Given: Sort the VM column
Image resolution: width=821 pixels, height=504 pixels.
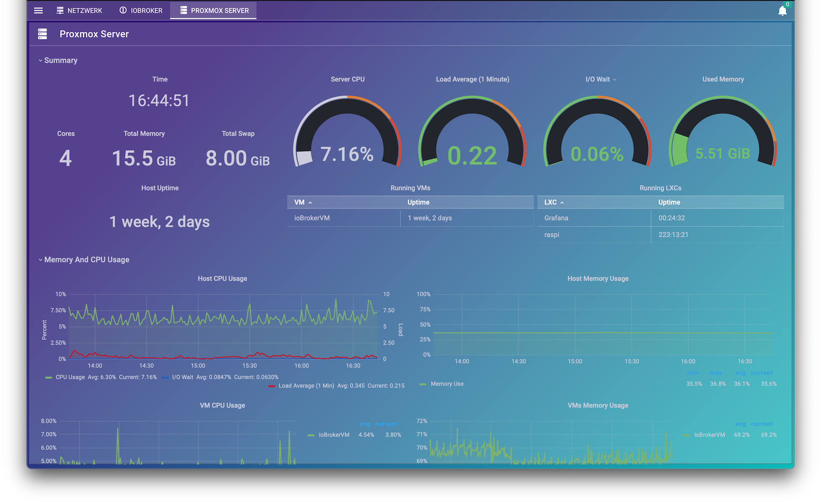Looking at the screenshot, I should point(303,203).
